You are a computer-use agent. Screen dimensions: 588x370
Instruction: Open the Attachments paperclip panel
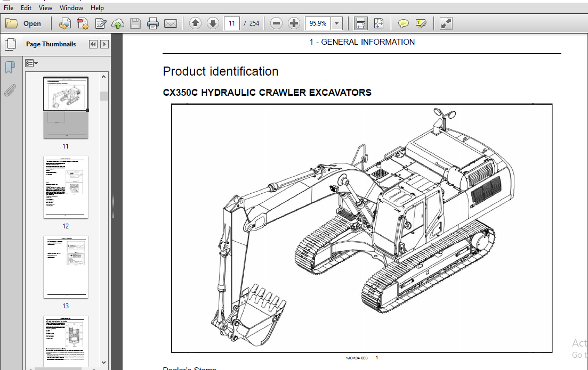tap(10, 91)
